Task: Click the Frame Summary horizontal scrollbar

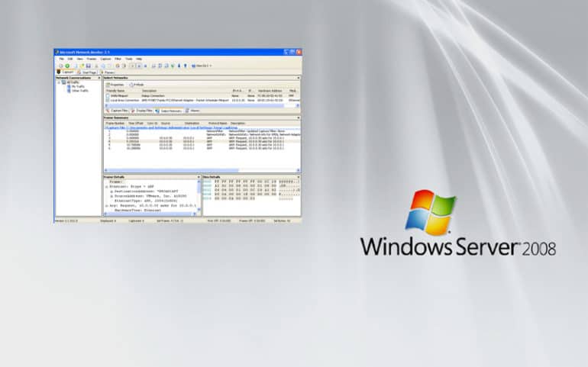Action: click(x=202, y=170)
